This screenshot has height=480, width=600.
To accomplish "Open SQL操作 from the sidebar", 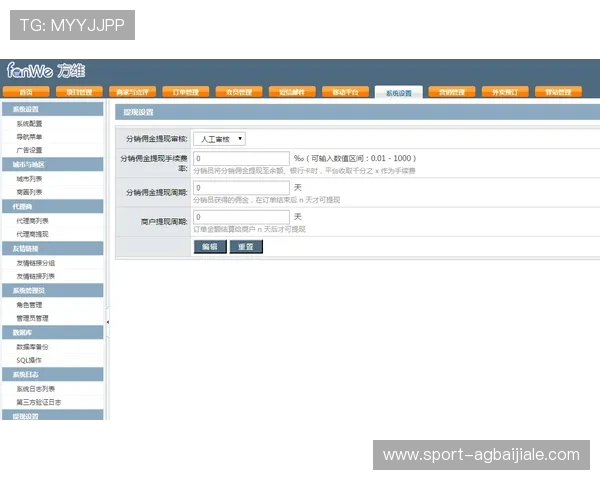I will (x=28, y=359).
